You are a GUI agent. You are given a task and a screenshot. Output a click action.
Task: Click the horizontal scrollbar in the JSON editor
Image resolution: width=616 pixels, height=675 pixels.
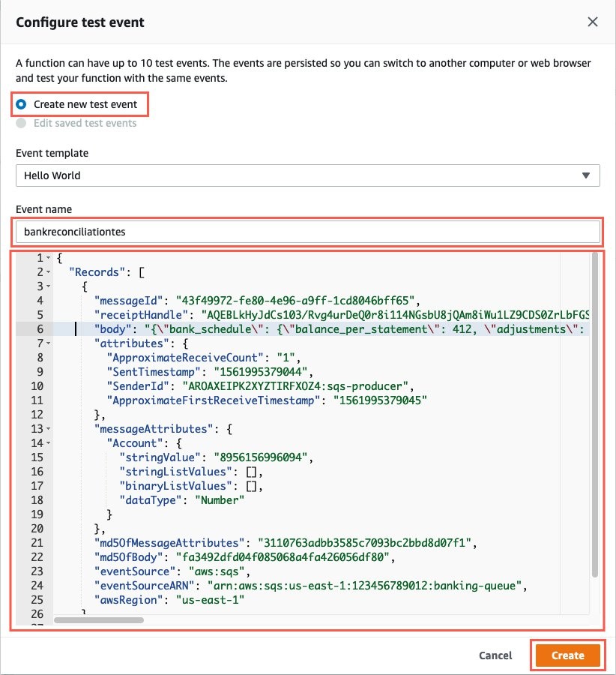click(x=97, y=620)
